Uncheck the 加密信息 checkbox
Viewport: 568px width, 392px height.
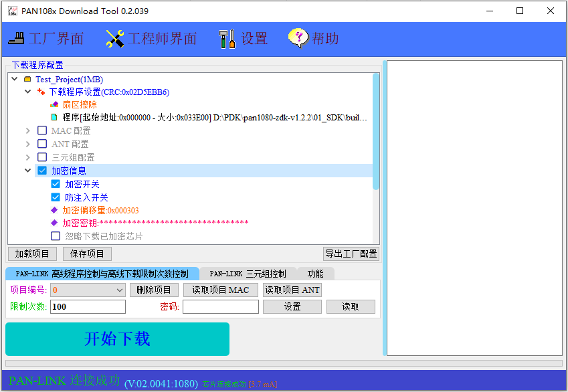coord(42,171)
